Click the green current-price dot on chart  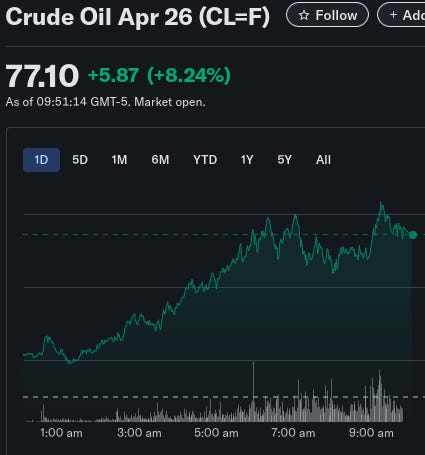(413, 235)
